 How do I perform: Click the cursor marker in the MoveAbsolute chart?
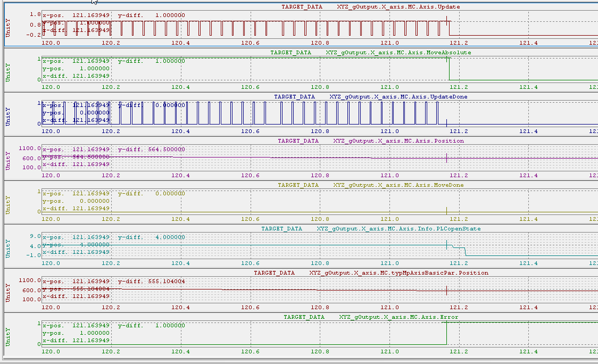[x=446, y=58]
